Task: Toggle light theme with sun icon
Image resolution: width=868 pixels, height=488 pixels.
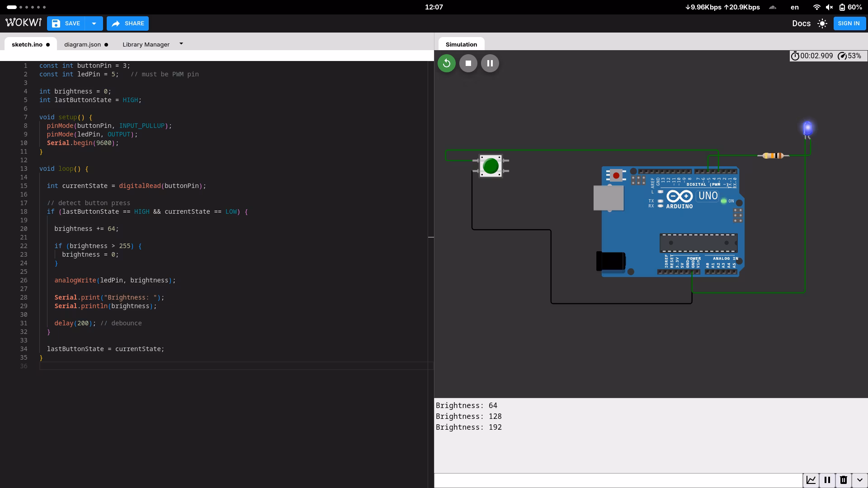Action: click(x=822, y=23)
